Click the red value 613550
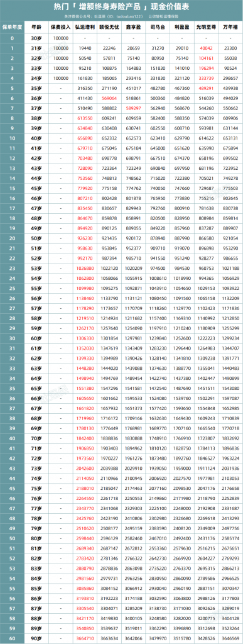The width and height of the screenshot is (243, 644). tap(84, 118)
